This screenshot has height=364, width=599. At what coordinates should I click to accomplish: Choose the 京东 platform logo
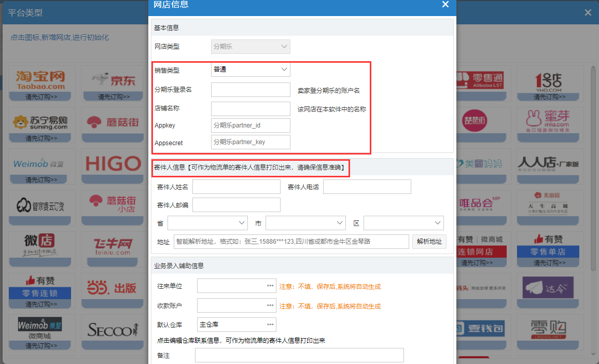(113, 79)
